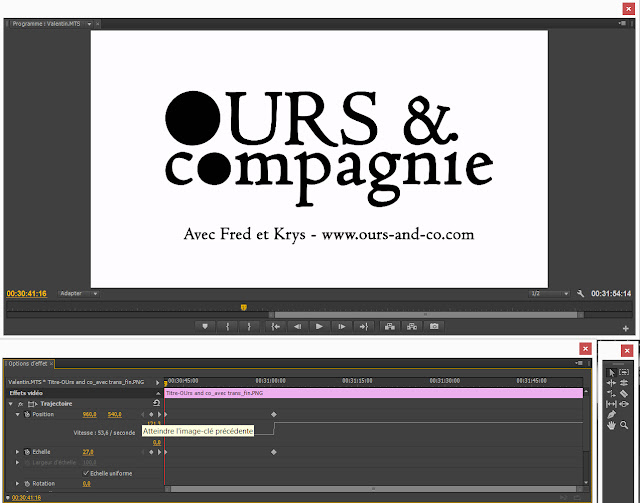Open the 1/2 playback resolution dropdown
Viewport: 640px width, 503px height.
tap(549, 293)
